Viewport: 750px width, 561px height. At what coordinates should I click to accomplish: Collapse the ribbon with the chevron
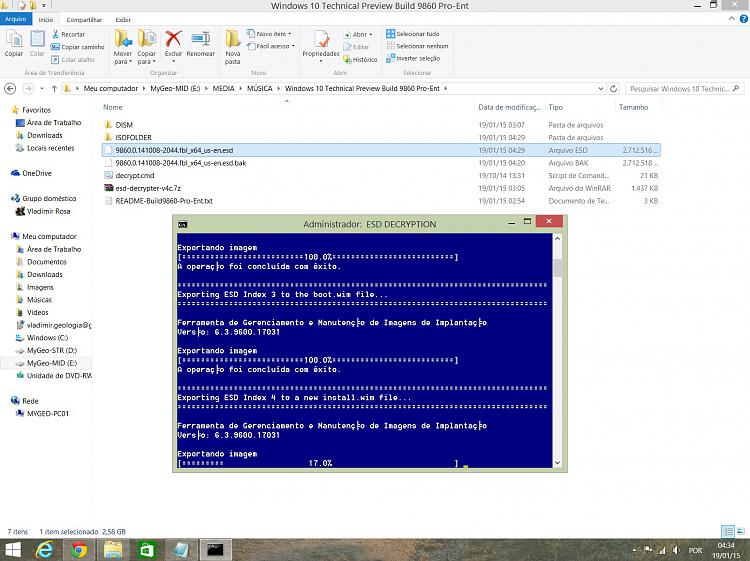[x=731, y=19]
